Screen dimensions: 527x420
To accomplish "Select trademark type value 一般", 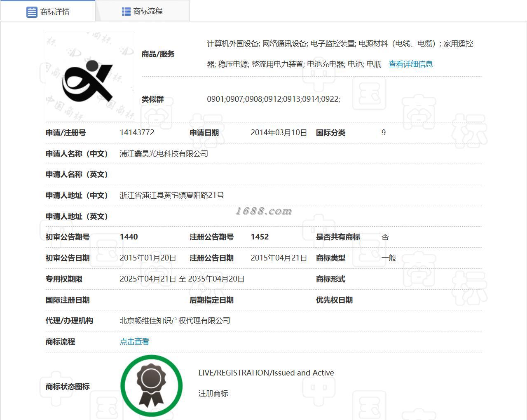I will coord(389,258).
